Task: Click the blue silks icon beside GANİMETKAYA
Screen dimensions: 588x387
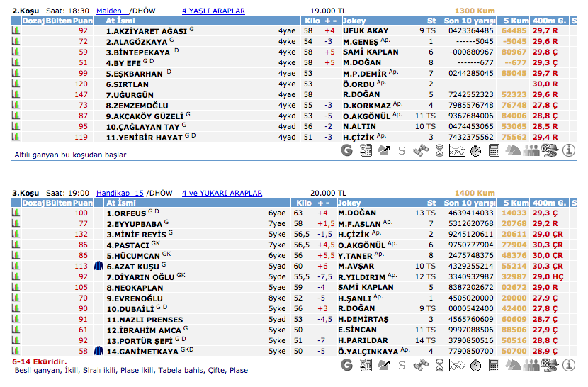Action: 98,351
